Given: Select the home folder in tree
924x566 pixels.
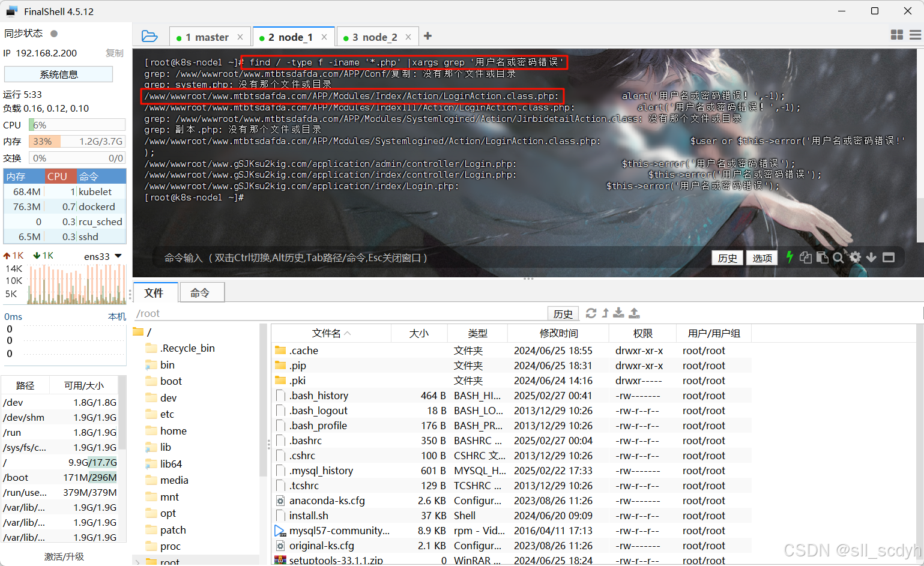Looking at the screenshot, I should (x=173, y=431).
